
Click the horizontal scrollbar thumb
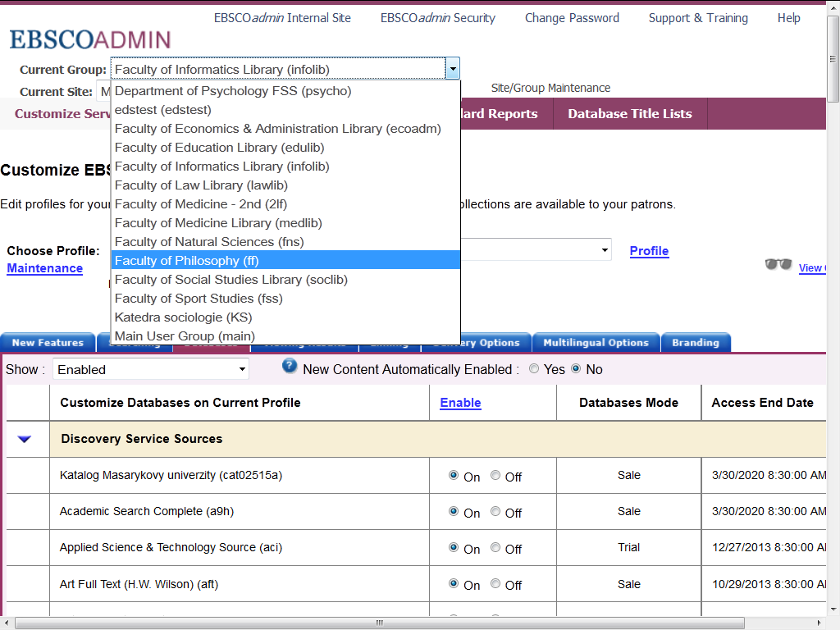pos(379,623)
